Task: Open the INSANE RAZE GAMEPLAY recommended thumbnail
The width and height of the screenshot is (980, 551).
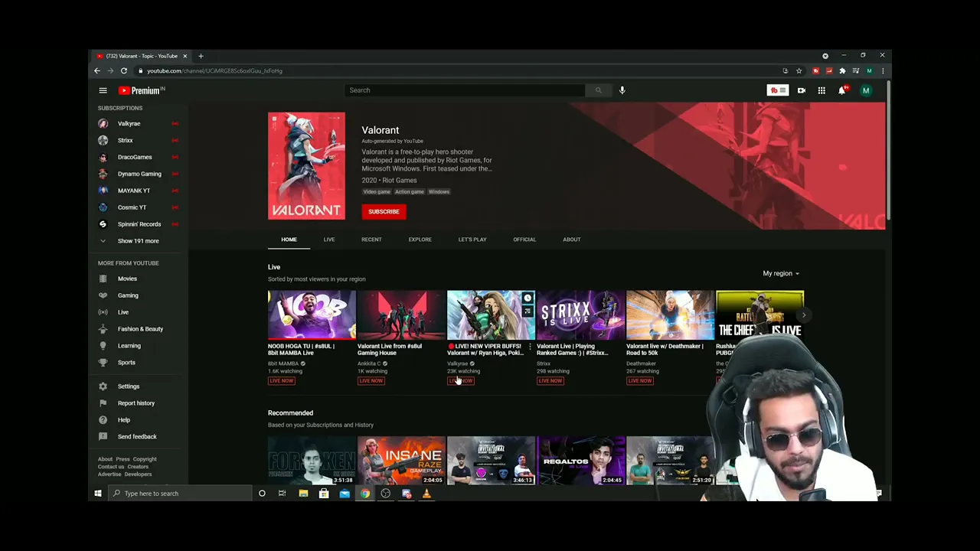Action: (401, 461)
